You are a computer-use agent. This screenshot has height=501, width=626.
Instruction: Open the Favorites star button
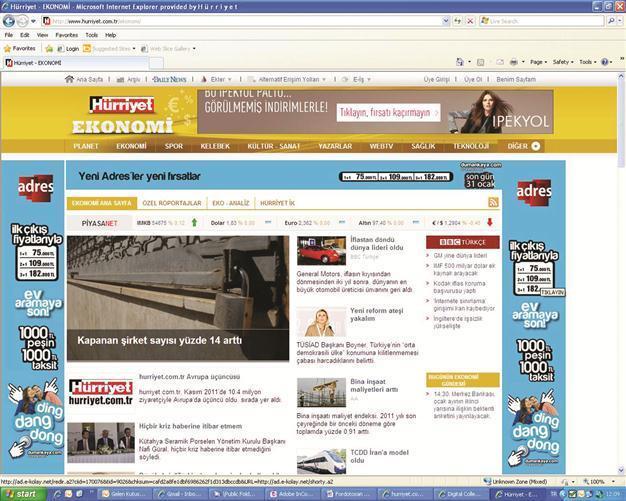click(20, 49)
